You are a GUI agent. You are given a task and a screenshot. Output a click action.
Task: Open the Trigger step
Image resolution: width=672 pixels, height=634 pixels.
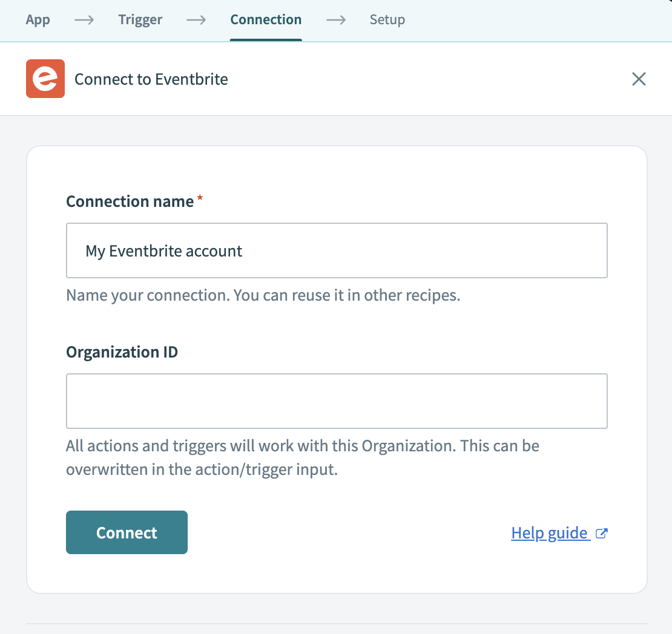tap(140, 20)
